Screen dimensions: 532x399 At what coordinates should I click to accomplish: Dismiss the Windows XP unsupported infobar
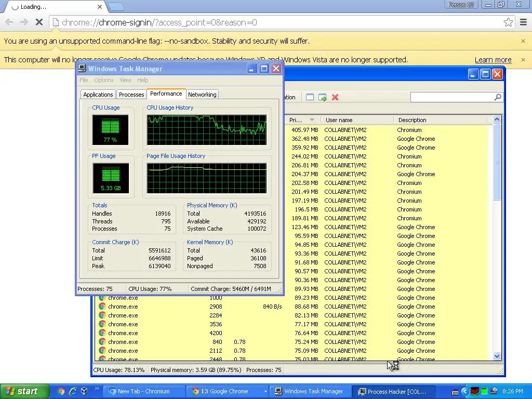coord(523,60)
